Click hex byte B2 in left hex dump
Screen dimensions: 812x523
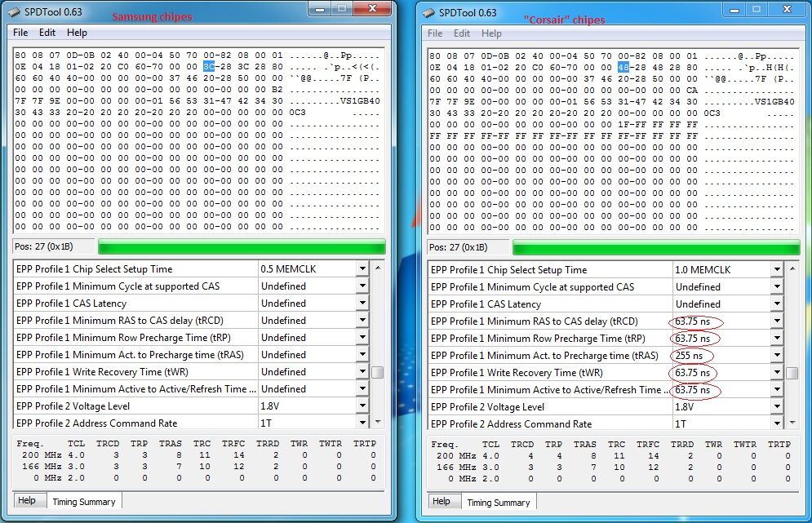pyautogui.click(x=277, y=89)
